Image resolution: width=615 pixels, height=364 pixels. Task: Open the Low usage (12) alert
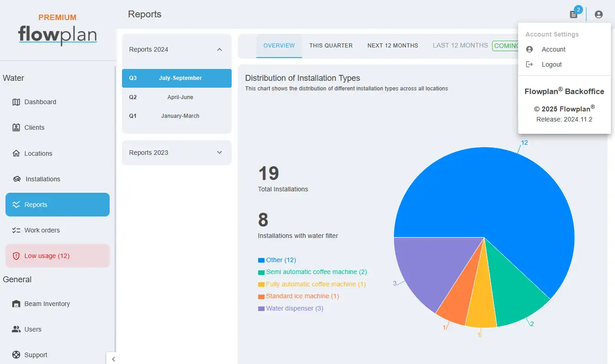point(58,256)
